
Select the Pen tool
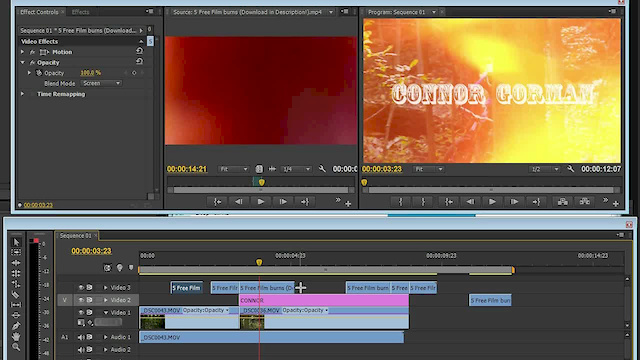16,326
